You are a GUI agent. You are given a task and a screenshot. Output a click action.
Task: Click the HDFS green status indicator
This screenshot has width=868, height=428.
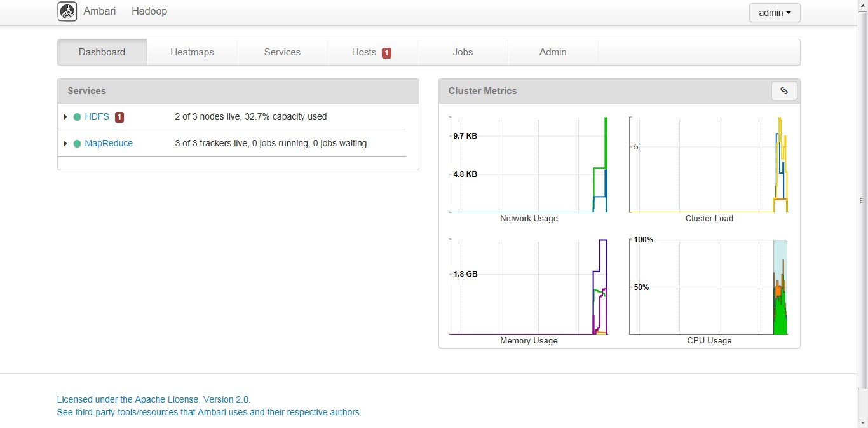78,117
